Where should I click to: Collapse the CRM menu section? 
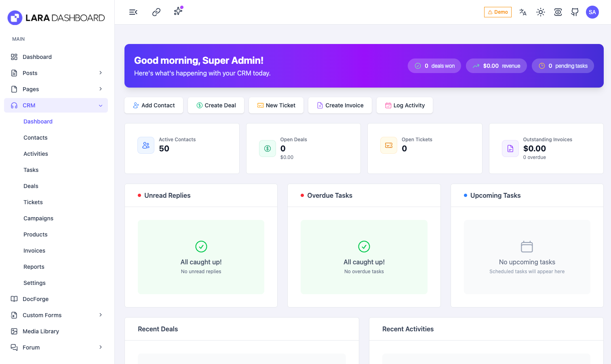click(x=101, y=105)
